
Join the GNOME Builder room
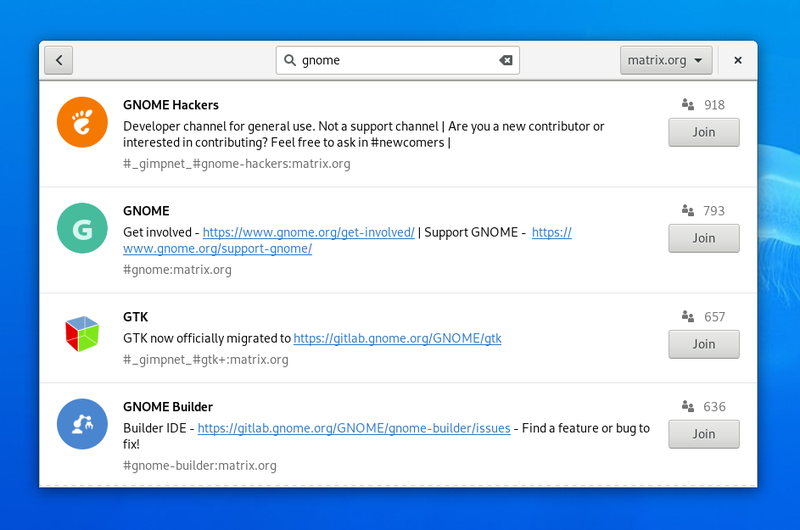click(x=704, y=434)
